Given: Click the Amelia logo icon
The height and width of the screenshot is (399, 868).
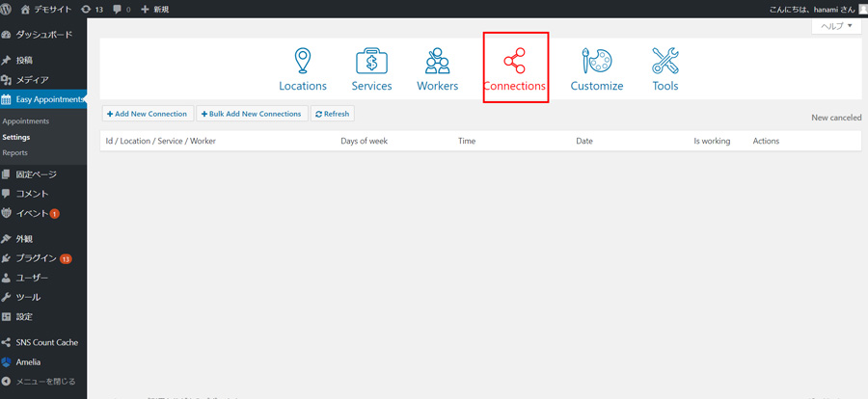Looking at the screenshot, I should click(6, 362).
